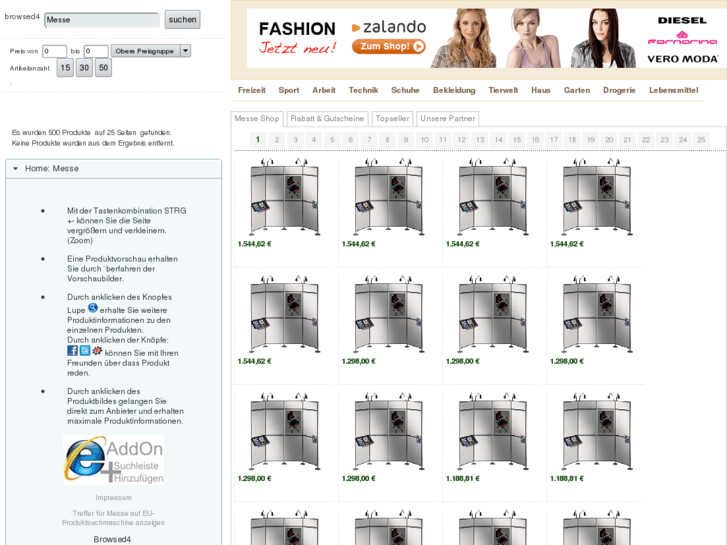Click the Zalando fashion banner models image
The height and width of the screenshot is (545, 727).
[x=533, y=38]
